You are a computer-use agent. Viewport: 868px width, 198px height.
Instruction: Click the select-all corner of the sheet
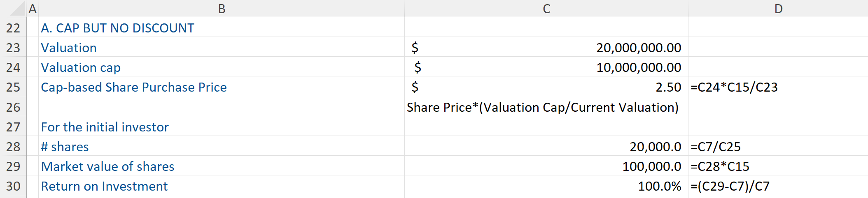(x=13, y=9)
